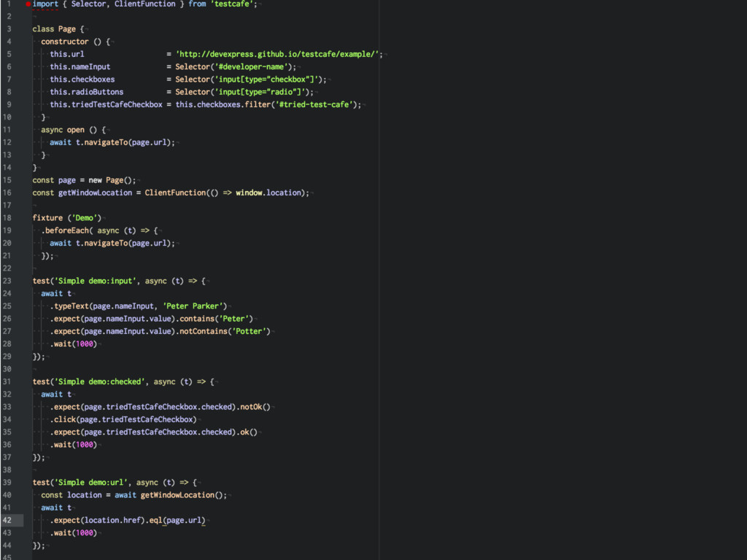
Task: Click line number 42 in the gutter
Action: [x=7, y=521]
